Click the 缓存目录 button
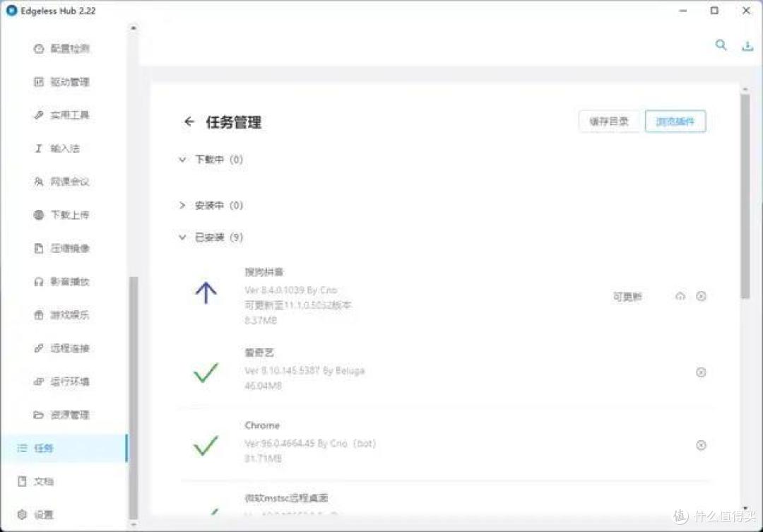Viewport: 763px width, 532px height. 608,122
